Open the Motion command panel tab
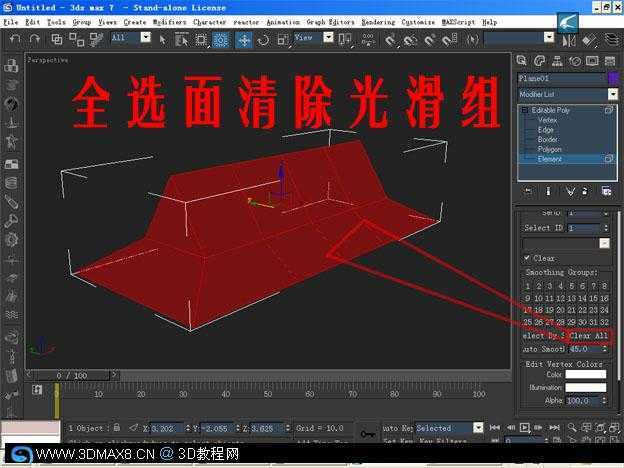 [575, 60]
